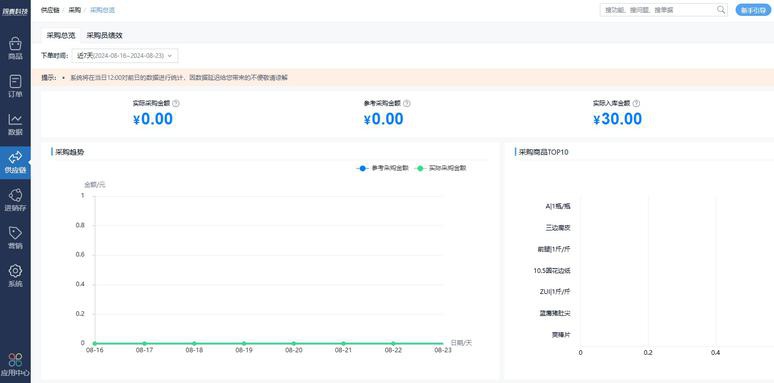Click the 08-20 data point on trend chart
Image resolution: width=774 pixels, height=383 pixels.
pos(294,343)
